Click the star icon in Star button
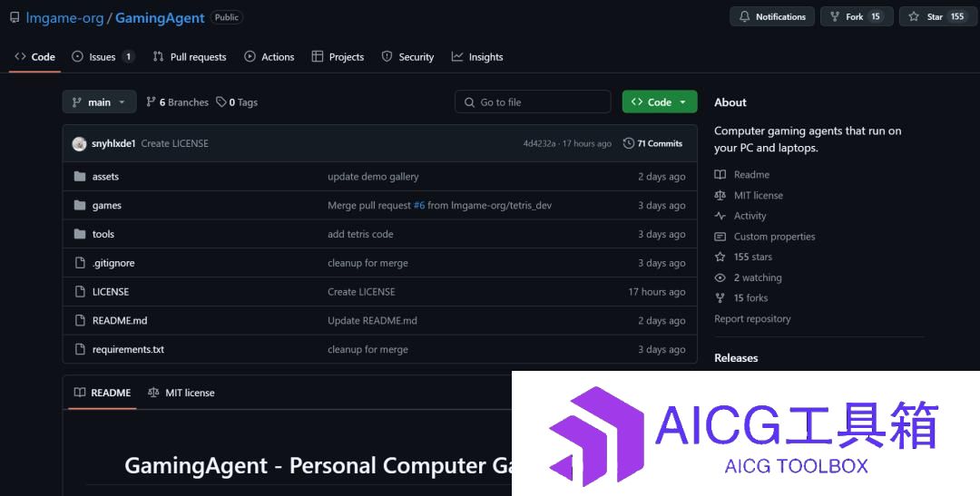Viewport: 980px width, 496px height. point(914,17)
